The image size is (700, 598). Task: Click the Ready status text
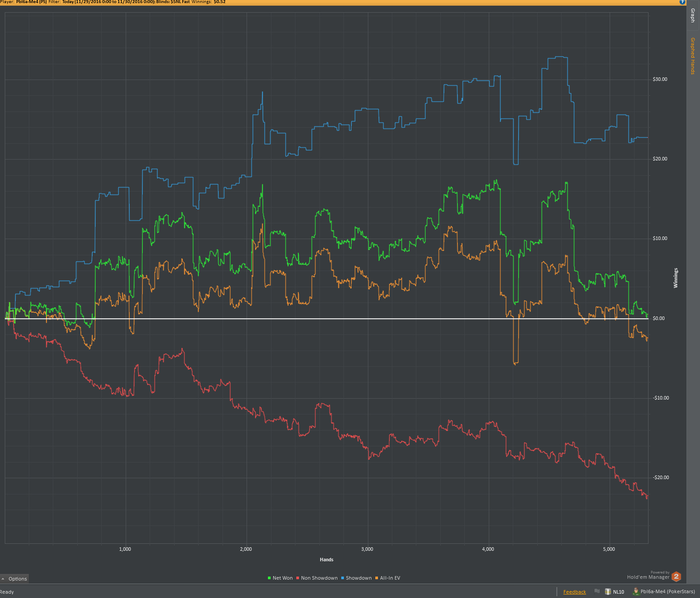click(x=7, y=592)
